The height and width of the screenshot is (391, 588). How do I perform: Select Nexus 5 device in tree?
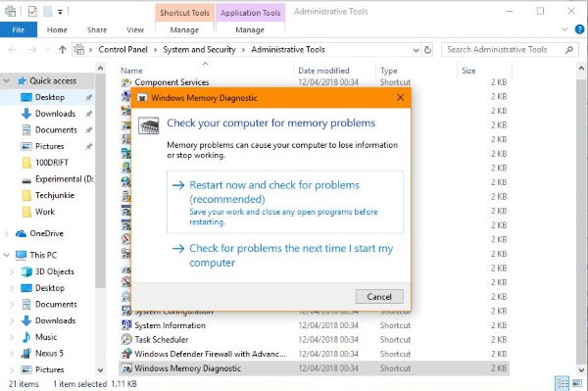(49, 353)
